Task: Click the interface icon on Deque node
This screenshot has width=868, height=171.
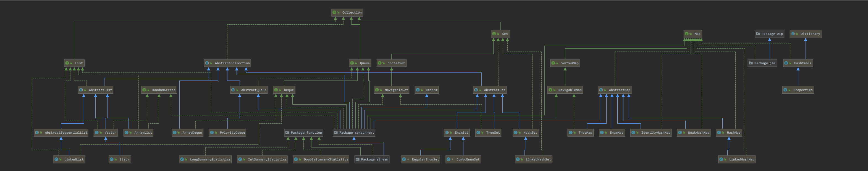Action: tap(276, 90)
